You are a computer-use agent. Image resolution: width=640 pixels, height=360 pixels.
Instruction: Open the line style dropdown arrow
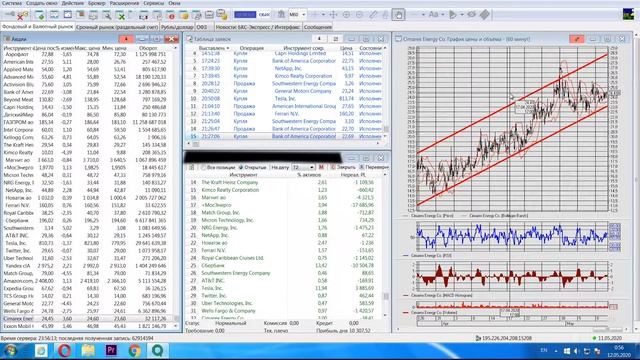pos(423,15)
